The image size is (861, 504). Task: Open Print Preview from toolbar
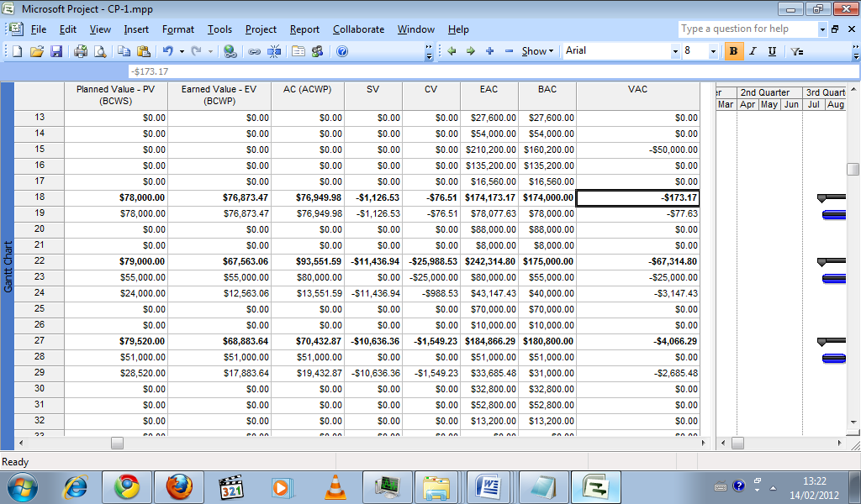(x=100, y=51)
